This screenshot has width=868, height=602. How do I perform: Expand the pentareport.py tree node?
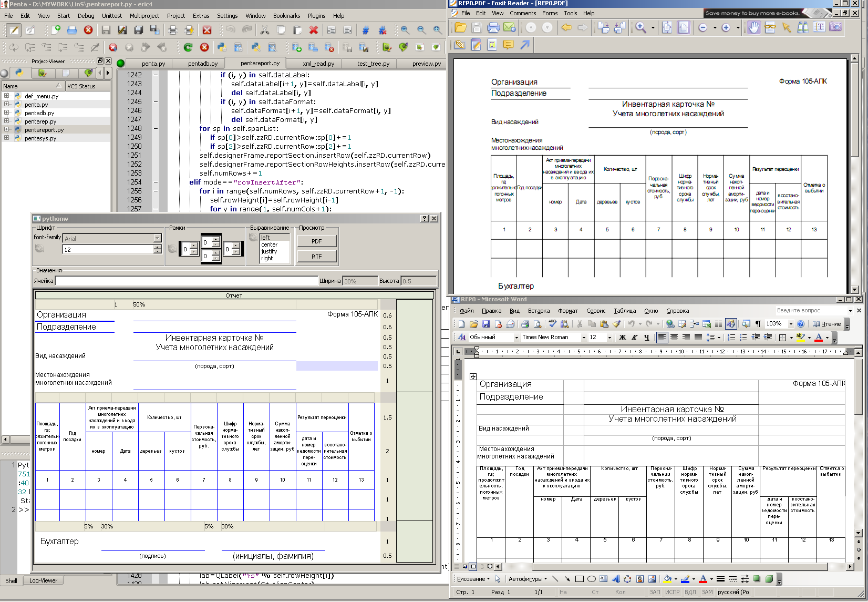coord(7,130)
